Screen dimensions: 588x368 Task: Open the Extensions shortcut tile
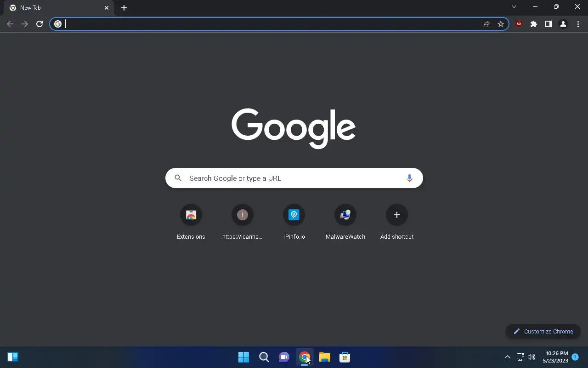[x=191, y=223]
